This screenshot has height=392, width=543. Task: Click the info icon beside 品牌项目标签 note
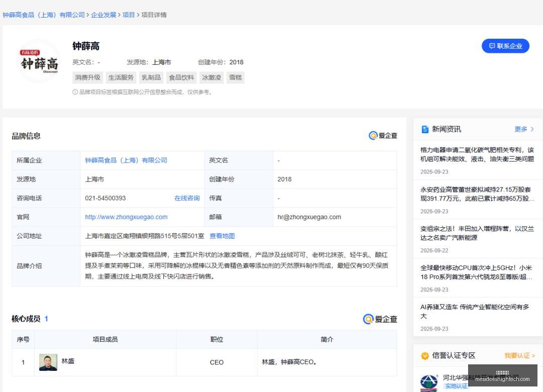click(x=75, y=92)
